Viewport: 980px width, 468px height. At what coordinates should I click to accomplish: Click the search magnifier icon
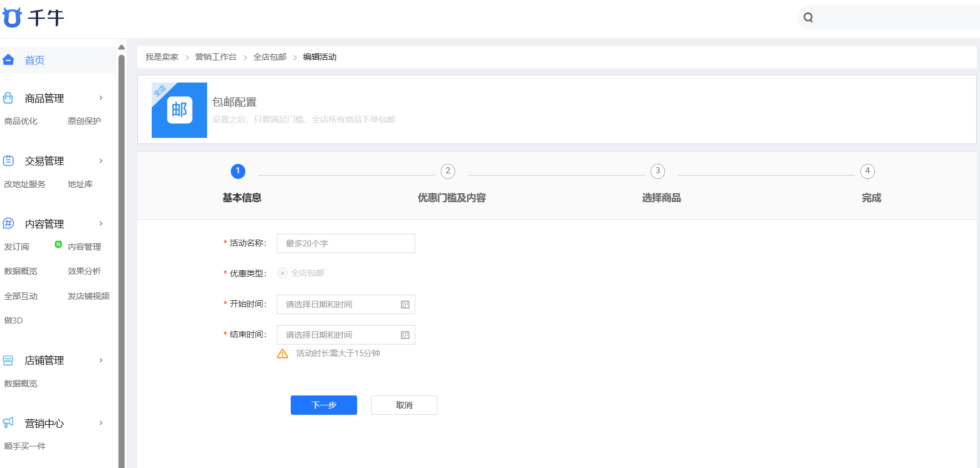tap(808, 17)
